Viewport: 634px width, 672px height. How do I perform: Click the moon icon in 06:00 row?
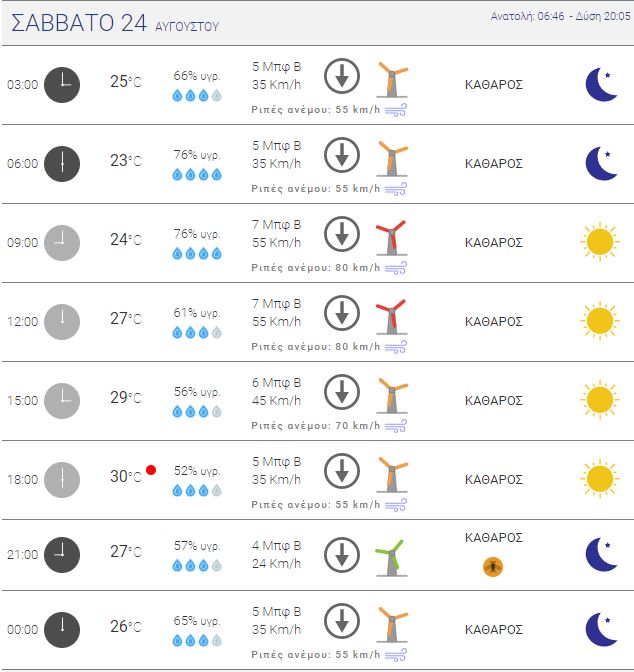click(x=601, y=163)
